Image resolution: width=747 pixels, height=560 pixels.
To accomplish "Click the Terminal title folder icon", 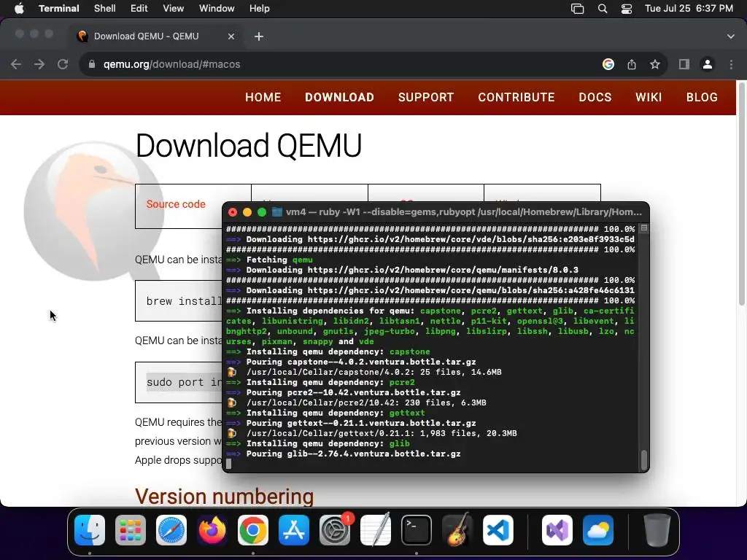I will (x=276, y=212).
